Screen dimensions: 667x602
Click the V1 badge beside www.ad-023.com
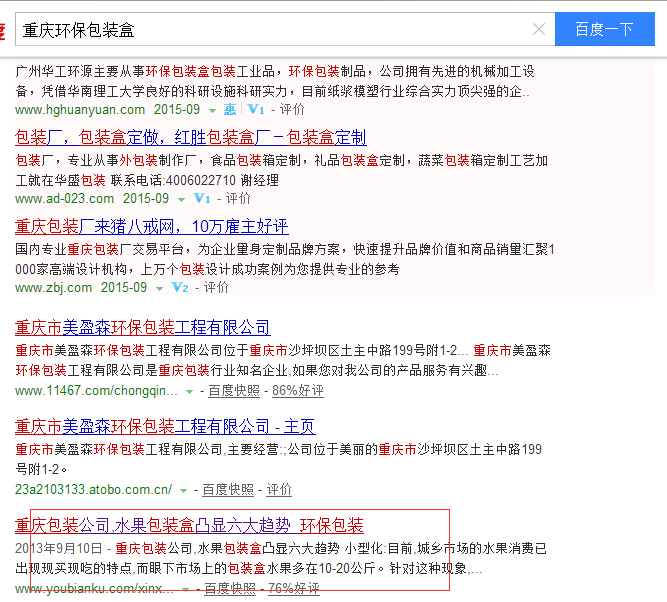click(x=202, y=199)
